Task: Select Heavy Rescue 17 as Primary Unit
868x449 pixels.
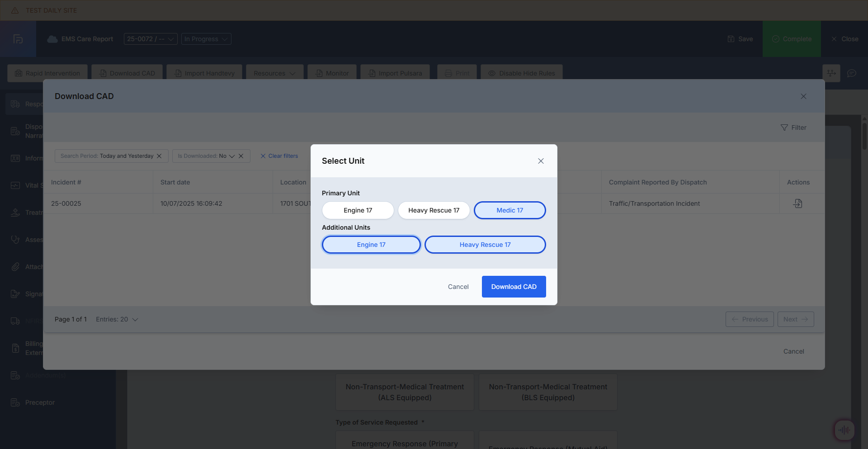Action: (x=434, y=210)
